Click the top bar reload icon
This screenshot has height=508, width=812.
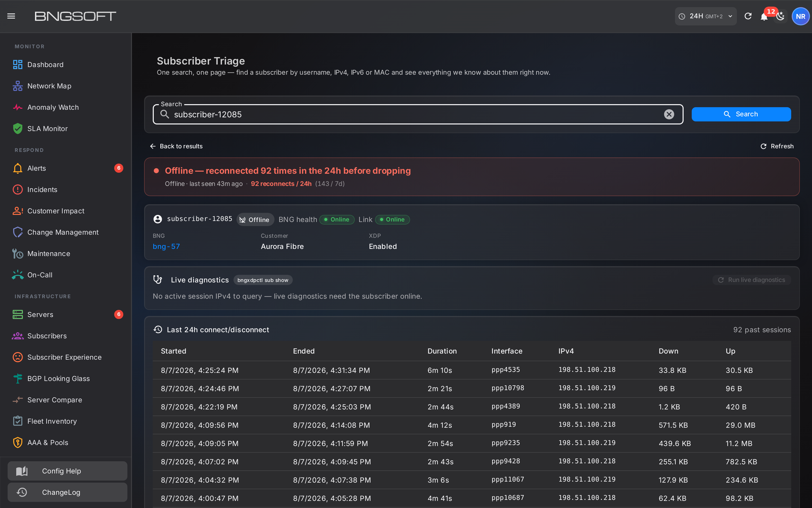(748, 16)
